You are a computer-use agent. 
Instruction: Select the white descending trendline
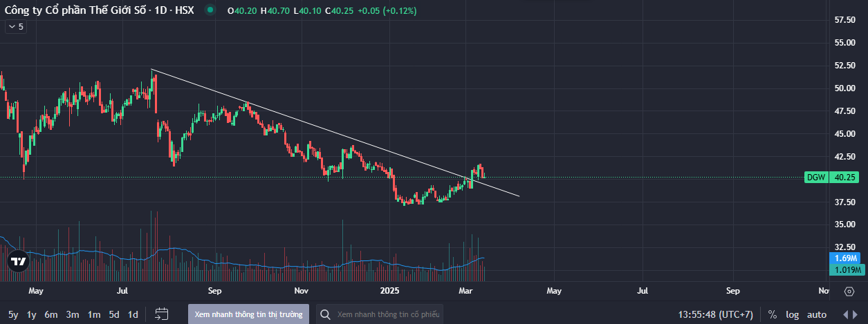coord(335,133)
